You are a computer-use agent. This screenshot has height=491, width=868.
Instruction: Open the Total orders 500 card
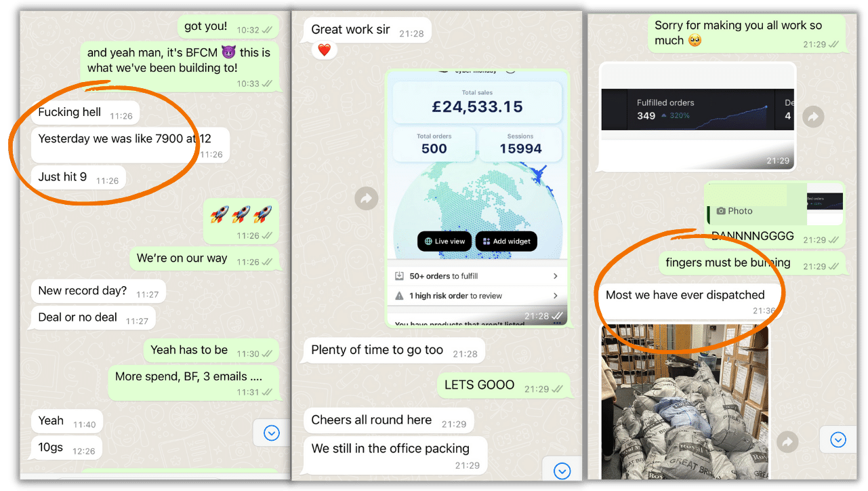click(434, 144)
